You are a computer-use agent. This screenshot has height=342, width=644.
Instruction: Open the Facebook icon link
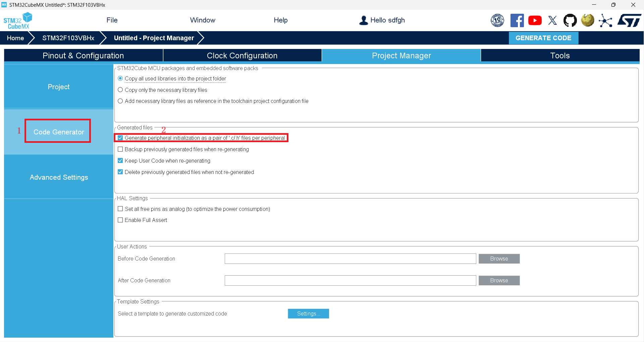[x=517, y=20]
